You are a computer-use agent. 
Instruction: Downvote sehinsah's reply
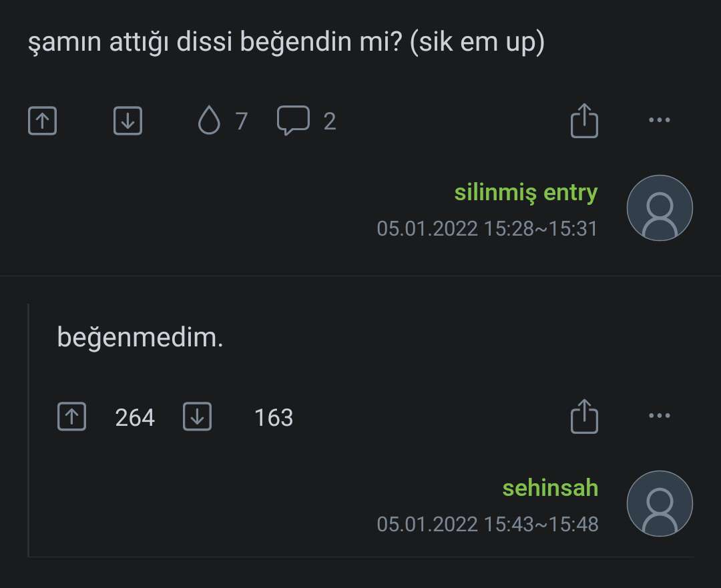click(197, 417)
